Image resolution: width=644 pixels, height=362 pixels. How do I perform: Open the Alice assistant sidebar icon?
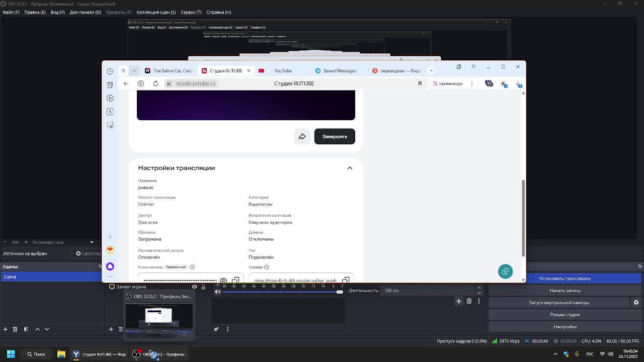click(110, 266)
